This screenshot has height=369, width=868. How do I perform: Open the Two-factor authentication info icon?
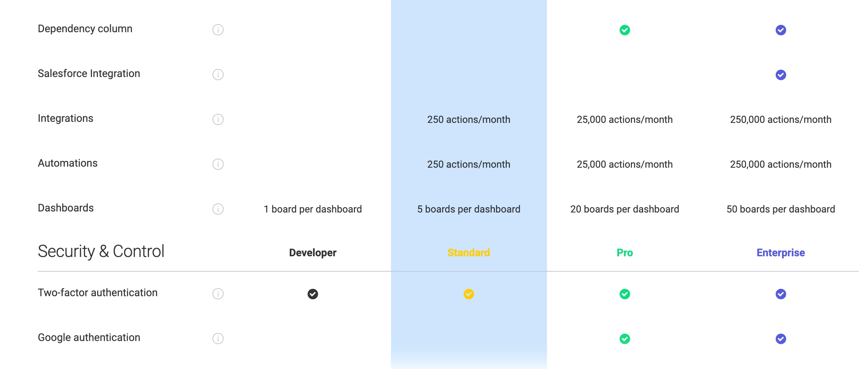click(x=218, y=294)
